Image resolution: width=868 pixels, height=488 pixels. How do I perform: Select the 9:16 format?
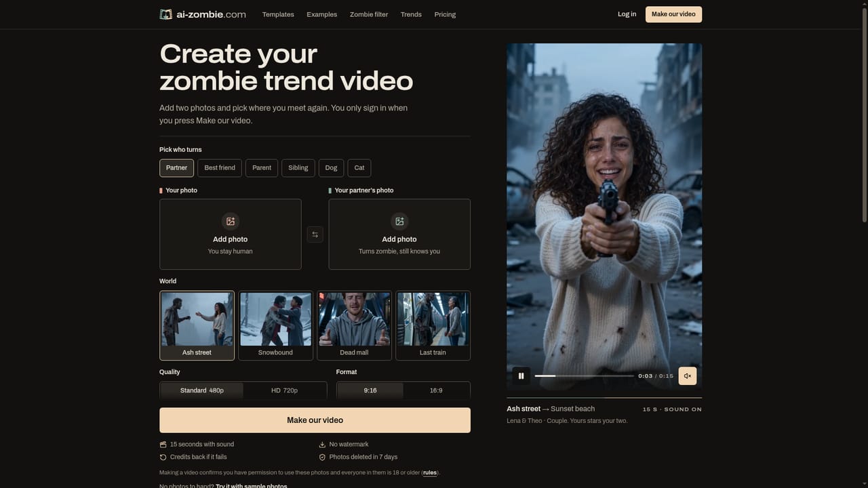pyautogui.click(x=370, y=390)
